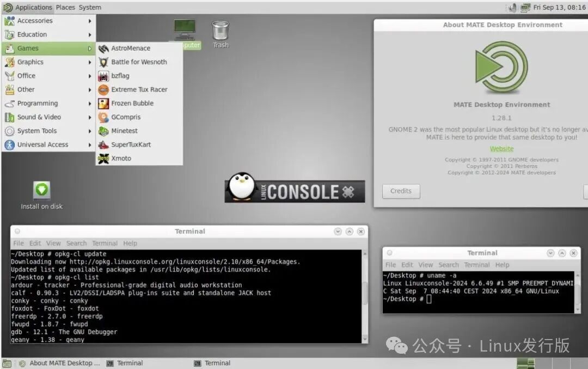The image size is (588, 369).
Task: Click the Credits button in About dialog
Action: point(401,191)
